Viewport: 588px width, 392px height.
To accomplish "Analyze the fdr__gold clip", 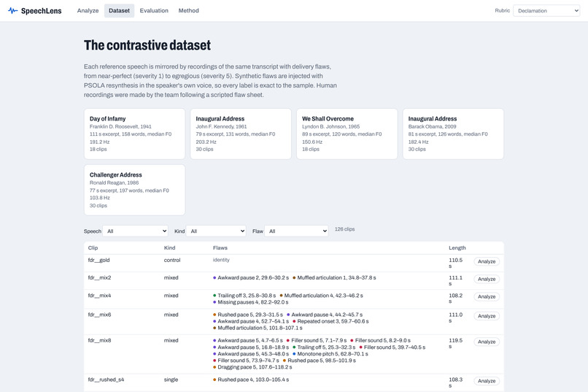I will tap(487, 261).
